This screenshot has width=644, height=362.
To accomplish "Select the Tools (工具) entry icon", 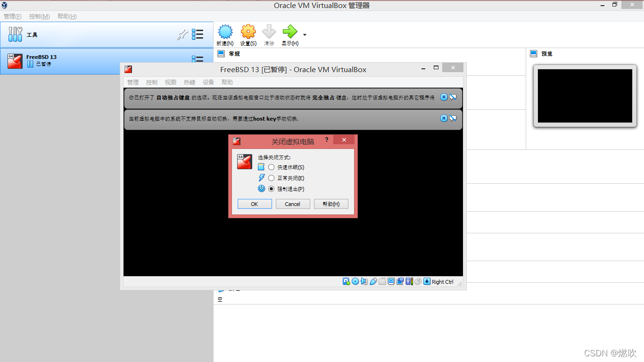I will pos(16,34).
